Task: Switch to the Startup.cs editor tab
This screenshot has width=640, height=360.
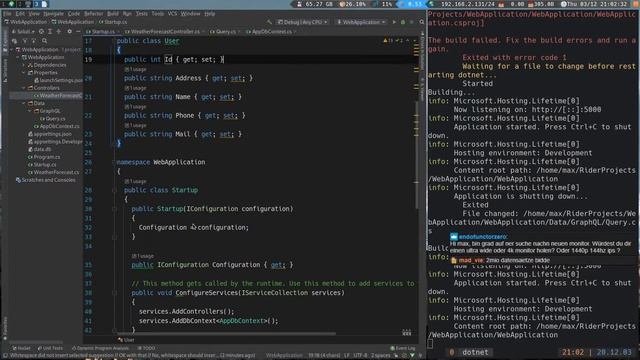Action: click(103, 31)
